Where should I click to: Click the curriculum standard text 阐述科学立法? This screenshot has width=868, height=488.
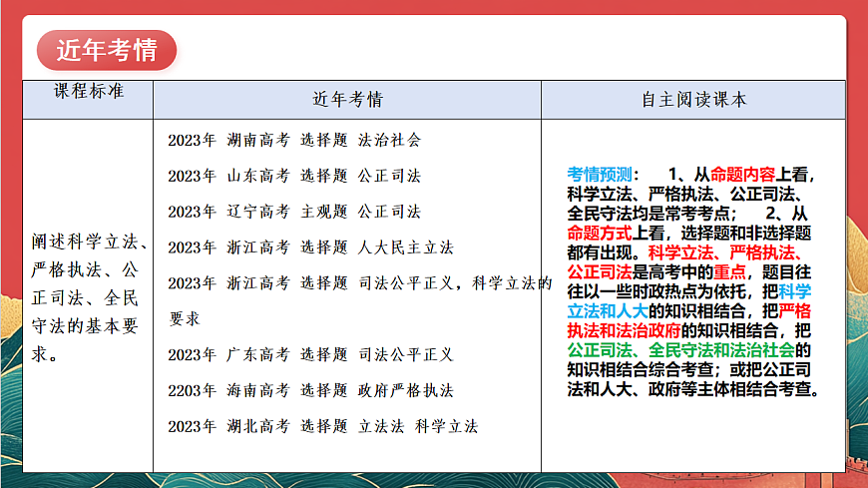pos(84,242)
